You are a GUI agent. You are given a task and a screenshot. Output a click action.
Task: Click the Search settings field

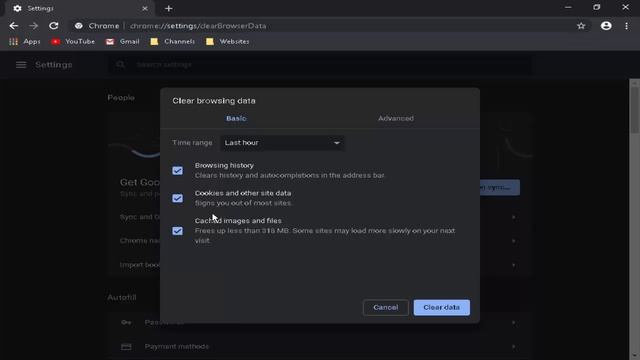[320, 64]
